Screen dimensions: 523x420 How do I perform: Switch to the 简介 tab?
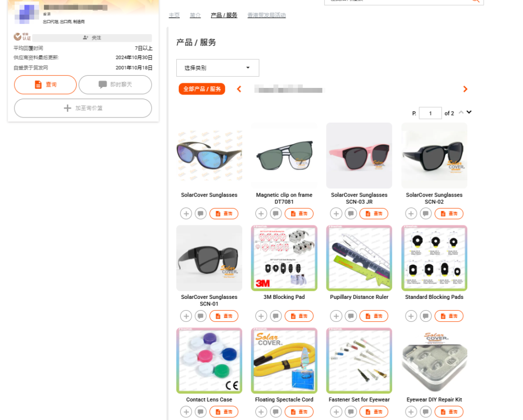click(x=195, y=15)
